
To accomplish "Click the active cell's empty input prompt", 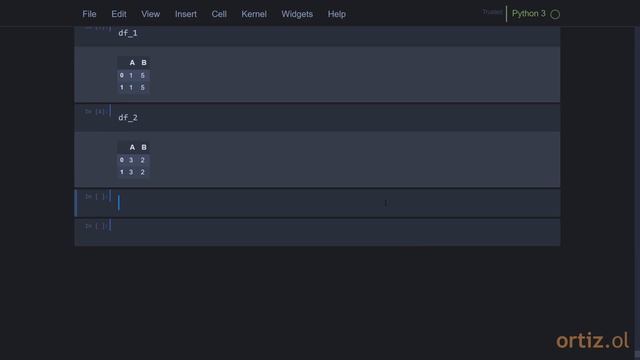I will pos(95,197).
